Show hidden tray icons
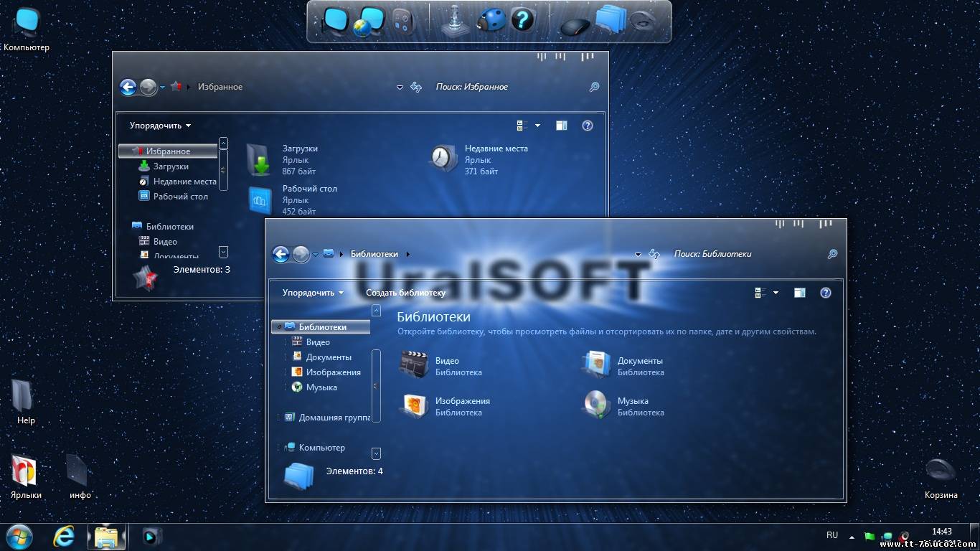This screenshot has width=980, height=551. 852,536
